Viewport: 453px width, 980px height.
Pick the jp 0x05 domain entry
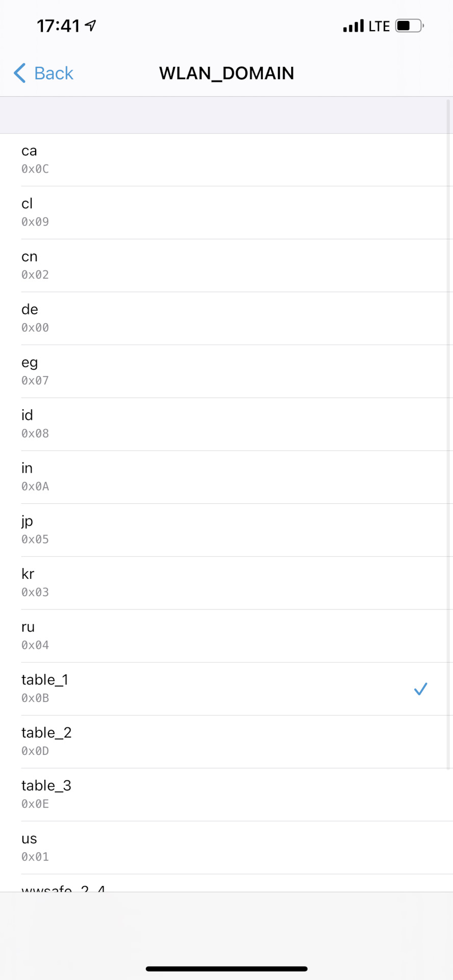tap(226, 530)
